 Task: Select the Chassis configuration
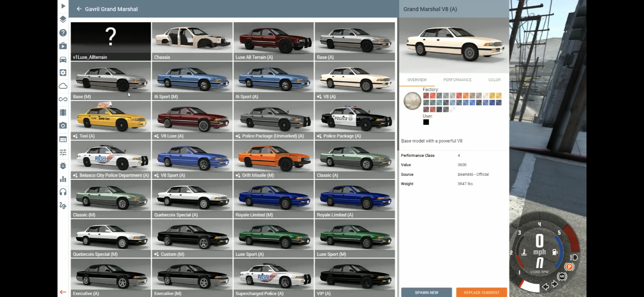pos(192,41)
